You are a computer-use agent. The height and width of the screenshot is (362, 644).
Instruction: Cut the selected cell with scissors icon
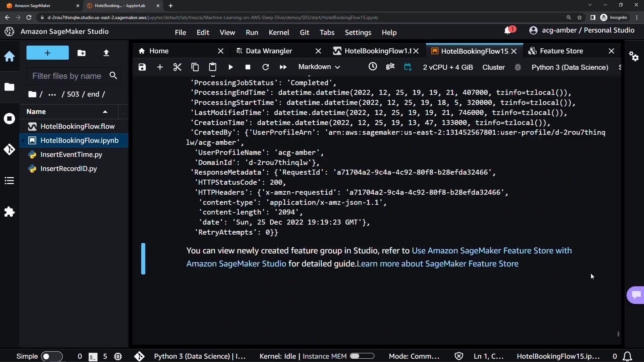(x=177, y=67)
